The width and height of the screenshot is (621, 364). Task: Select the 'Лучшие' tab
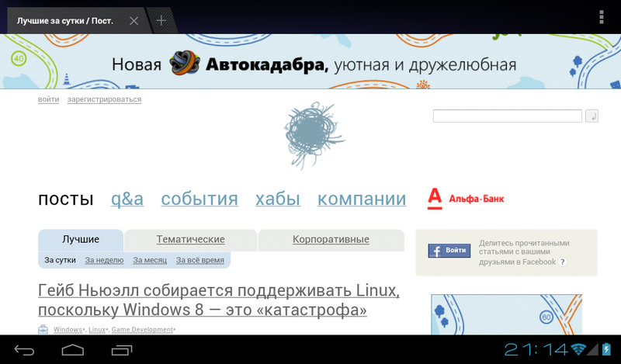click(x=81, y=240)
